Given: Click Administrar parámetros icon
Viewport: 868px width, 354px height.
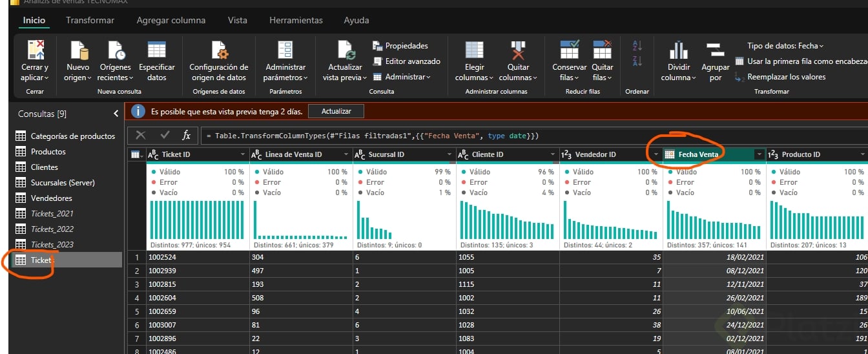Looking at the screenshot, I should (285, 50).
